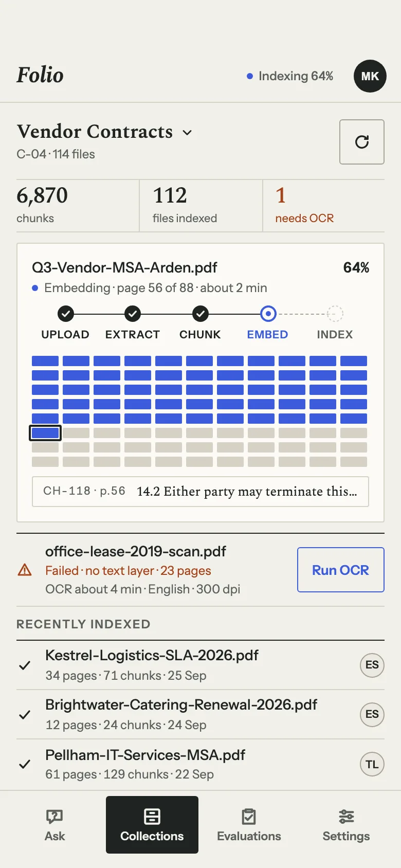Screen dimensions: 401x868
Task: Click the highlighted current chunk cell
Action: click(45, 433)
